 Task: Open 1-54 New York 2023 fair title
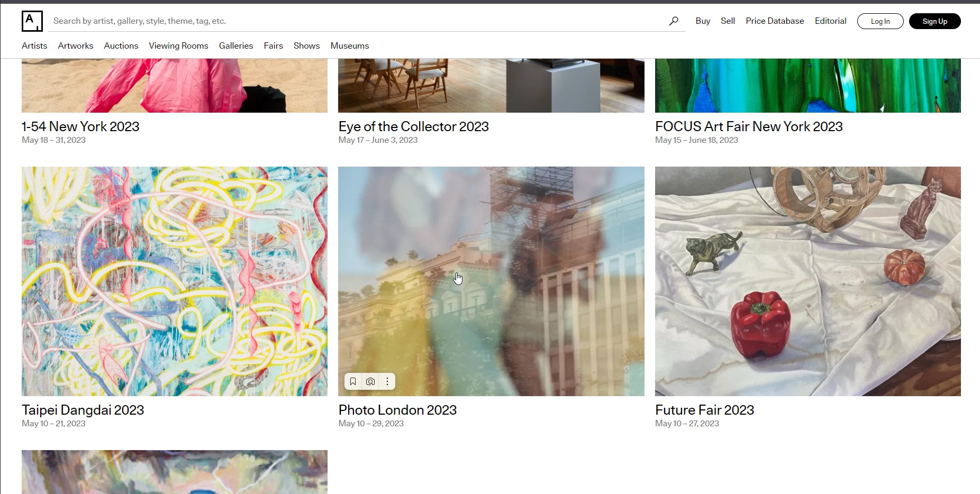[80, 126]
